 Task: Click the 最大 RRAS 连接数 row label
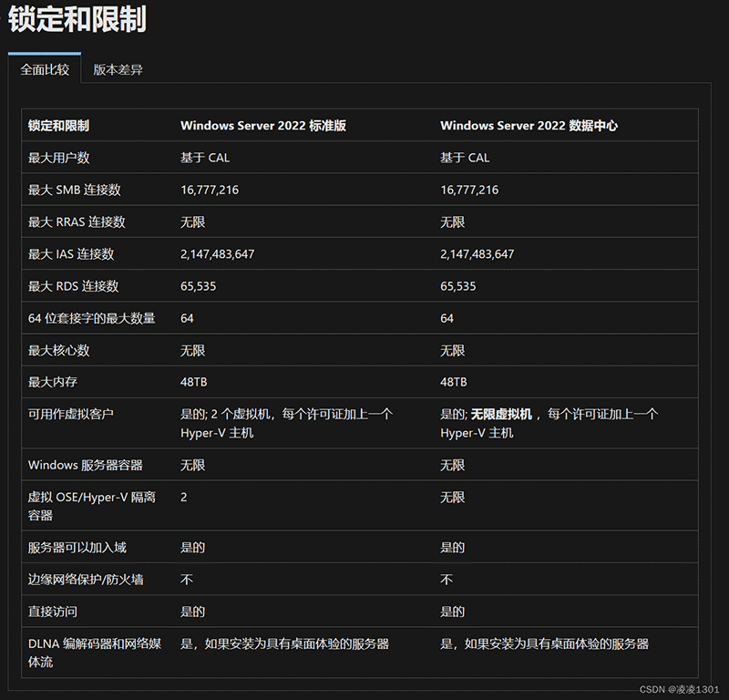pos(77,221)
